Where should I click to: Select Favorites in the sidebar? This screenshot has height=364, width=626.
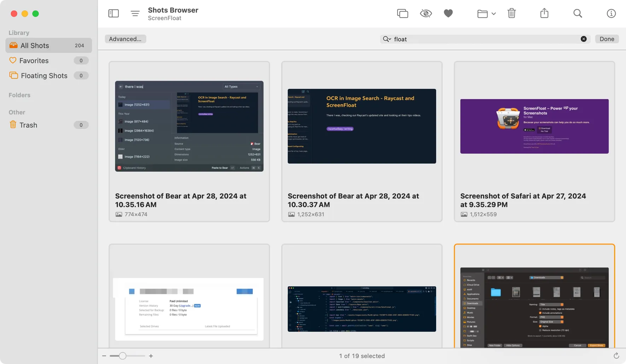(34, 60)
